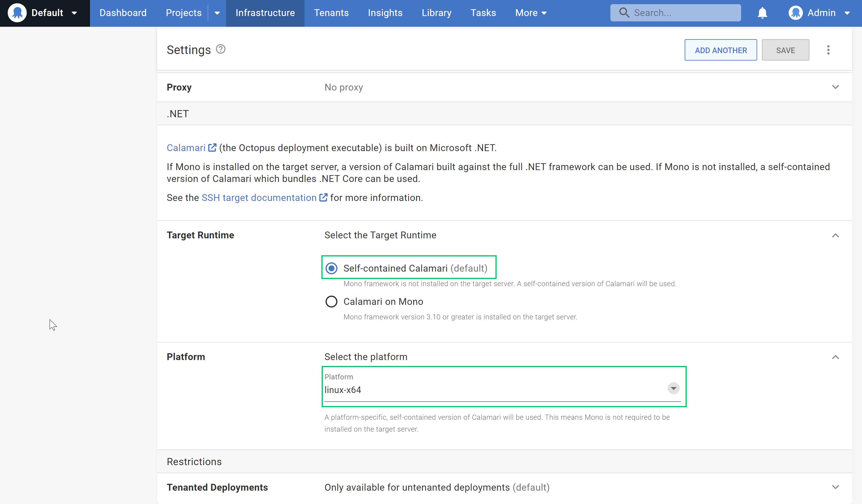
Task: Open notifications via the bell icon
Action: click(x=762, y=13)
